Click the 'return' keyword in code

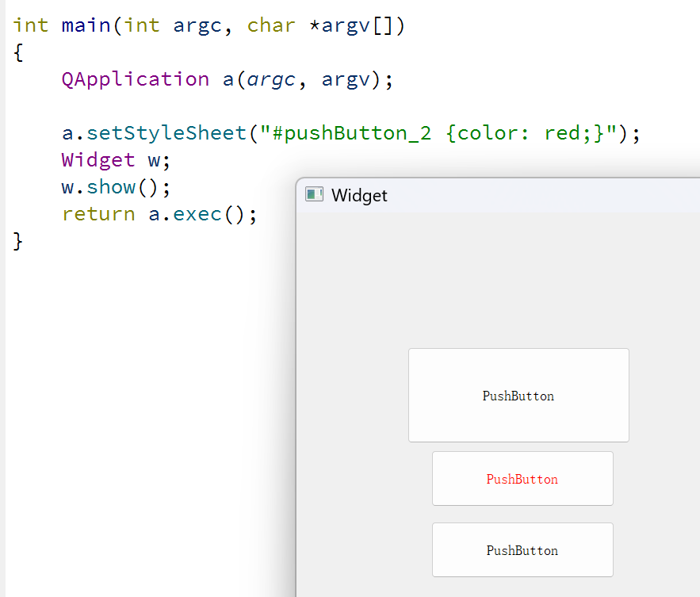click(98, 214)
